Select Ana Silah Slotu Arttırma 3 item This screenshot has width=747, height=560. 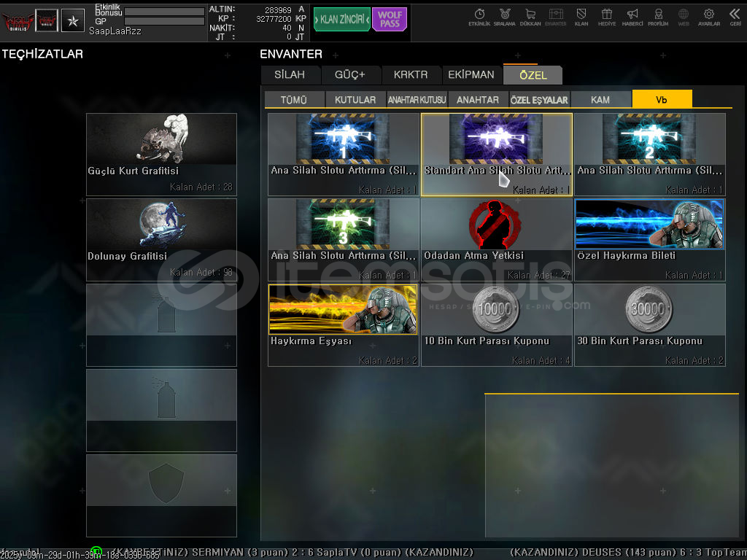pyautogui.click(x=344, y=239)
